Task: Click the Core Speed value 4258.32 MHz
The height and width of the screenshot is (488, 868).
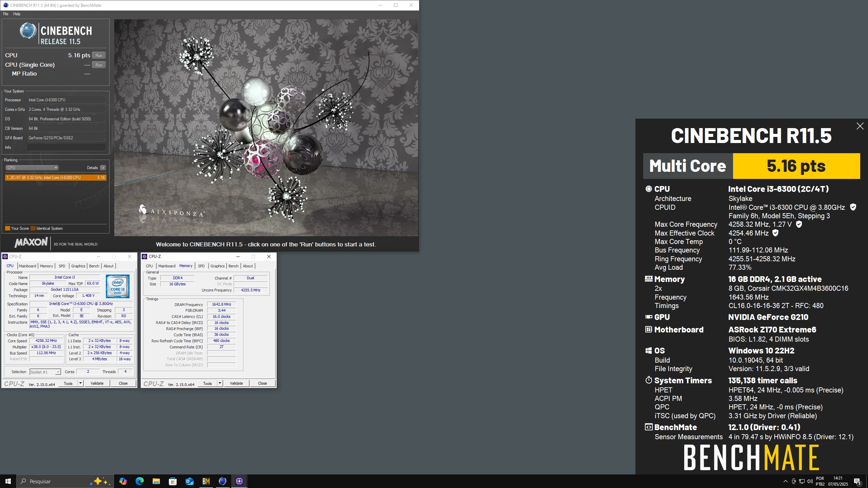Action: pyautogui.click(x=46, y=341)
